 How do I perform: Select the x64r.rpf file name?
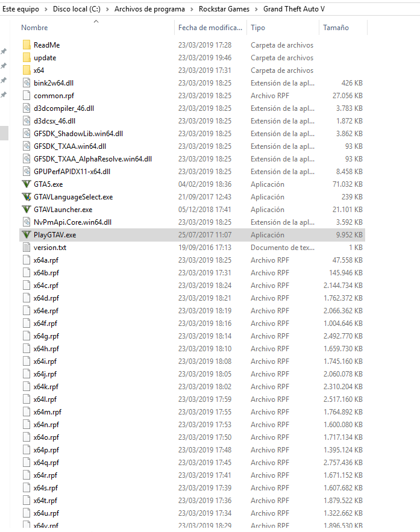45,475
